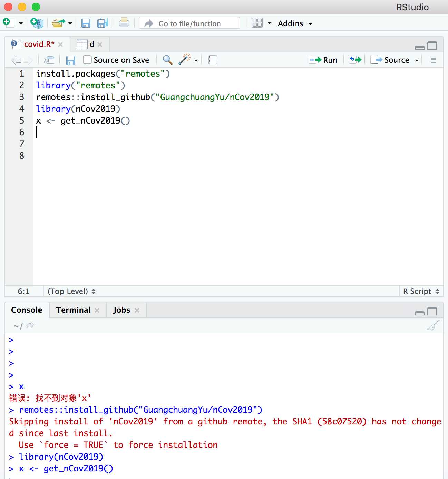The height and width of the screenshot is (479, 448).
Task: Click the Open File folder icon
Action: tap(58, 23)
